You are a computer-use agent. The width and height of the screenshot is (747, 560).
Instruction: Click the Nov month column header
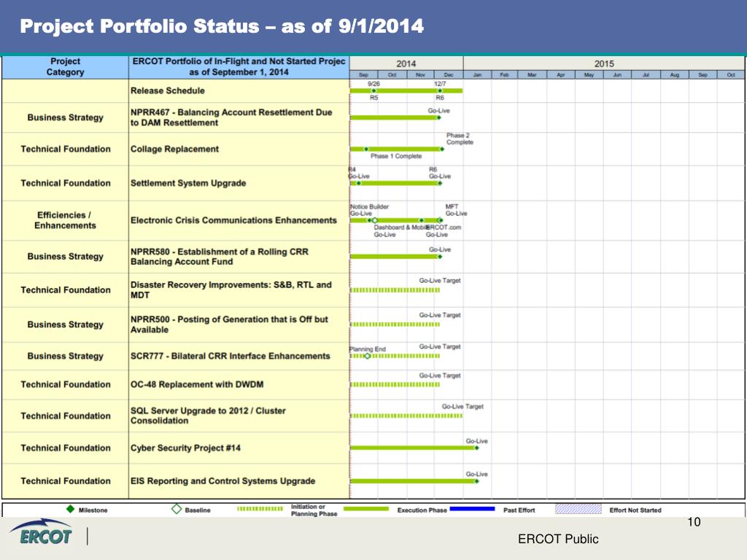click(x=420, y=75)
